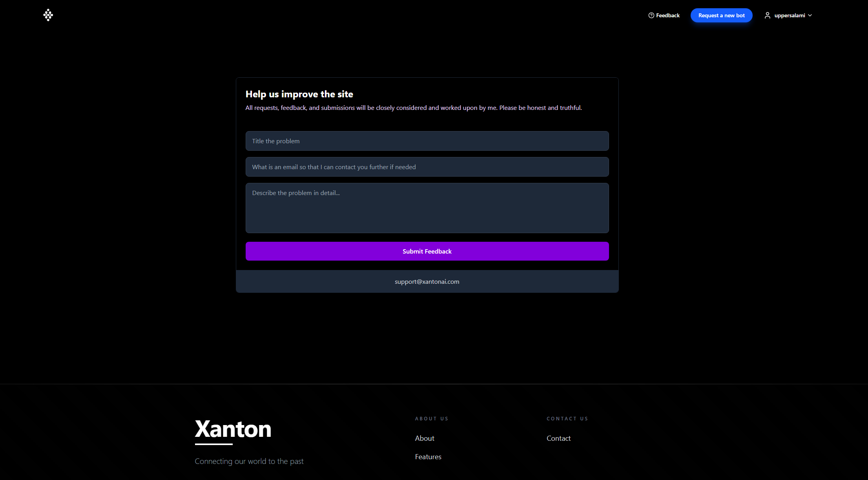Focus the Title the problem field

(x=427, y=141)
